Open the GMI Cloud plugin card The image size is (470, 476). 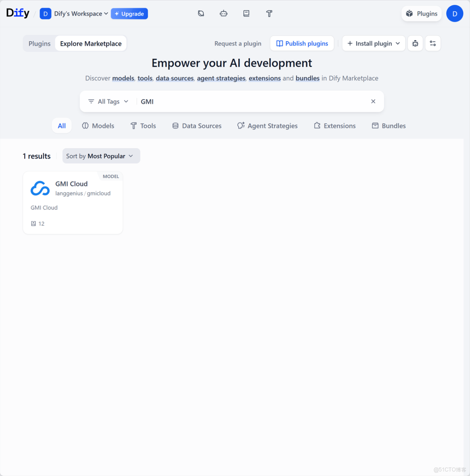coord(73,202)
